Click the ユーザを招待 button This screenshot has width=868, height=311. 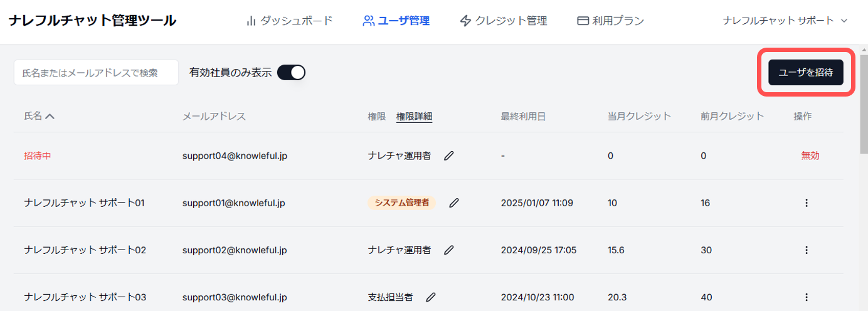tap(805, 73)
